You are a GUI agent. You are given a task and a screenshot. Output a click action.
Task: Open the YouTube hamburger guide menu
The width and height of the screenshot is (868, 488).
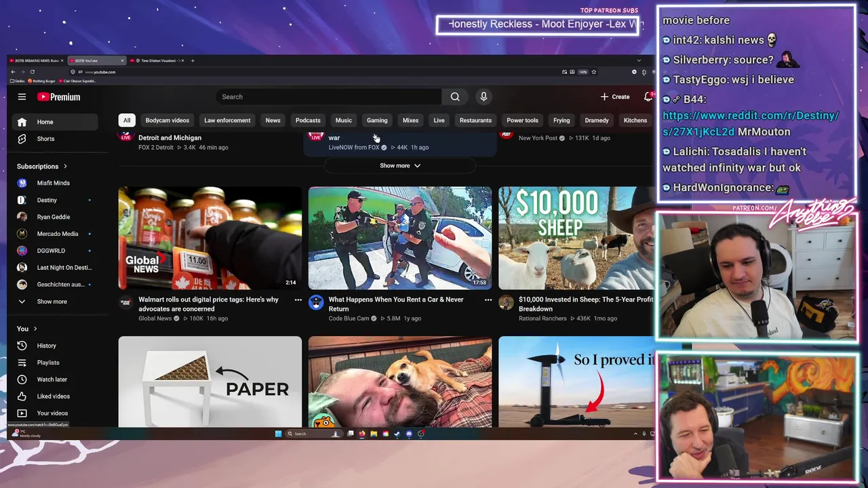point(22,97)
